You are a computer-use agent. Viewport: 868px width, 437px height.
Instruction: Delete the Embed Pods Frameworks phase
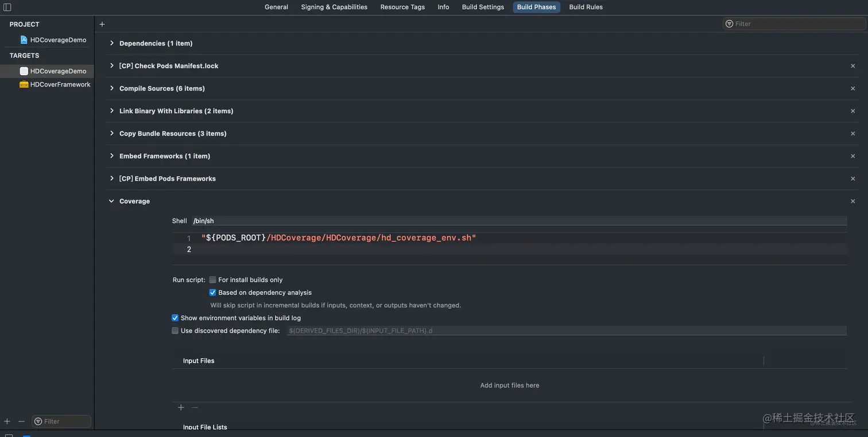point(852,179)
